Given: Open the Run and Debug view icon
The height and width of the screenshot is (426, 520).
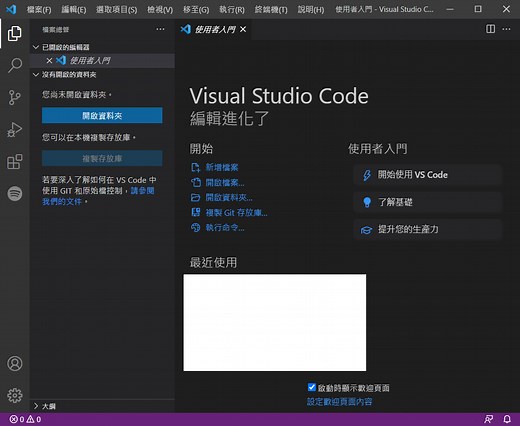Looking at the screenshot, I should [x=15, y=129].
